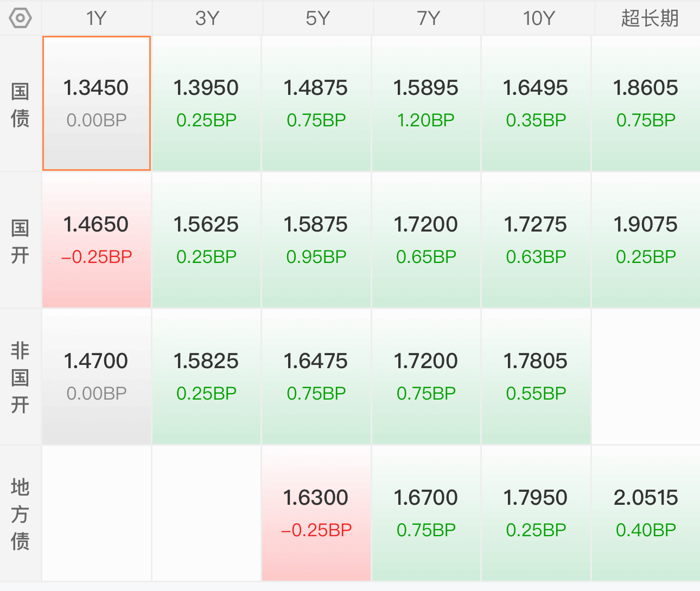
Task: Click the 非国开 row label
Action: [20, 377]
